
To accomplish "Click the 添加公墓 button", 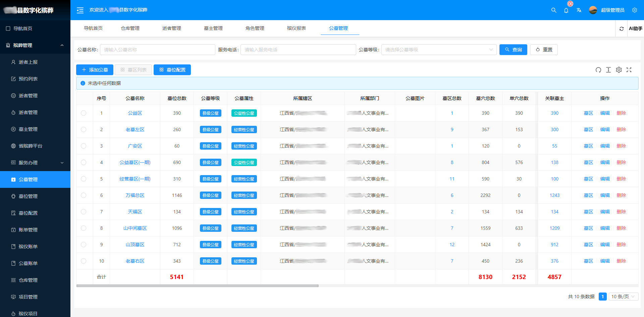I will tap(95, 70).
